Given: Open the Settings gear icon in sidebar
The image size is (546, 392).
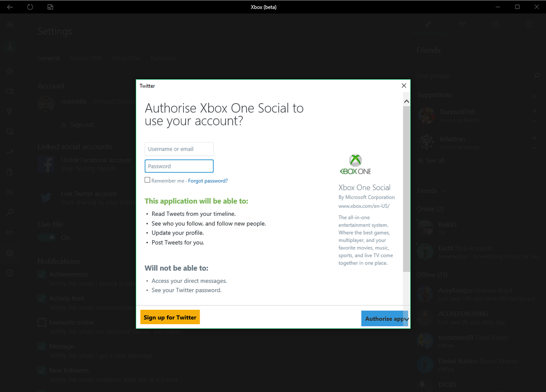Looking at the screenshot, I should [x=10, y=253].
